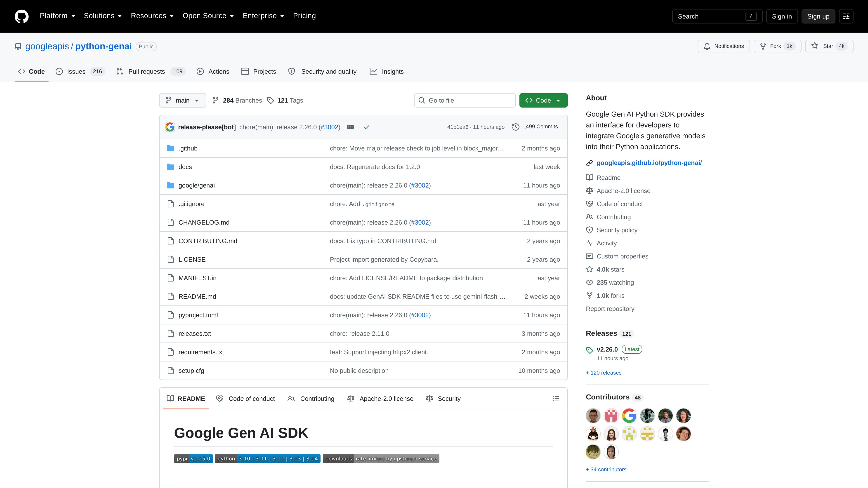Select the Apache-2.0 license README tab
Screen dimensions: 868x488
pos(380,398)
